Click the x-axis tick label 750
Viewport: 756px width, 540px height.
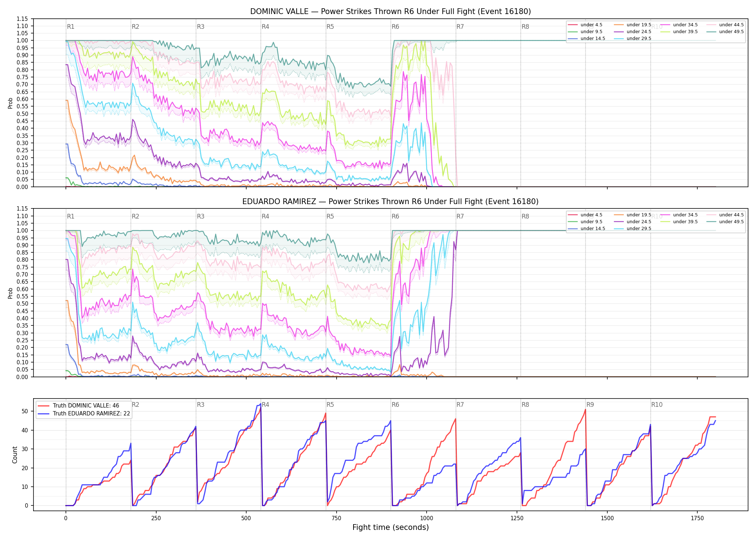pos(337,518)
